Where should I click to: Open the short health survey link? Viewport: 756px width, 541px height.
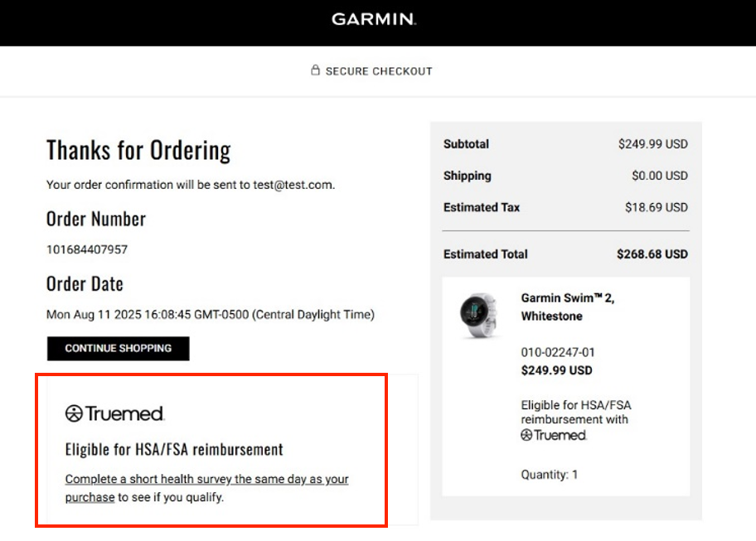pos(206,480)
